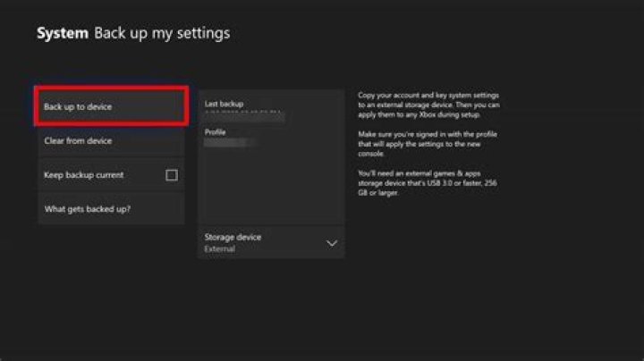Click empty space right of What gets backed up

pos(161,209)
